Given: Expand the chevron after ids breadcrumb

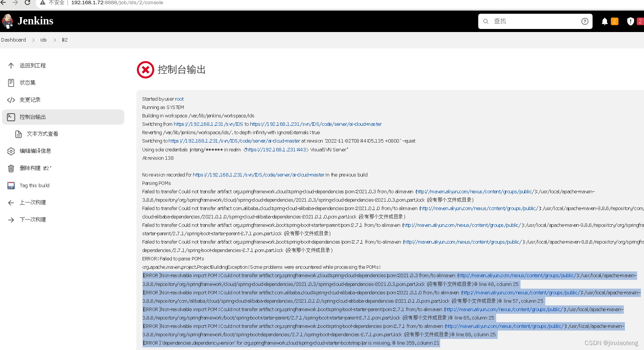Looking at the screenshot, I should tap(55, 40).
